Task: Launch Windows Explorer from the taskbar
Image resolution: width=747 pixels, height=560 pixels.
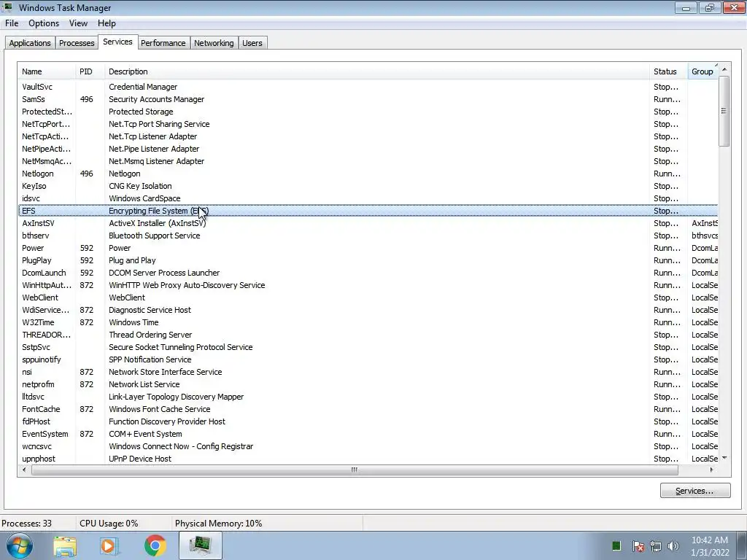Action: (65, 545)
